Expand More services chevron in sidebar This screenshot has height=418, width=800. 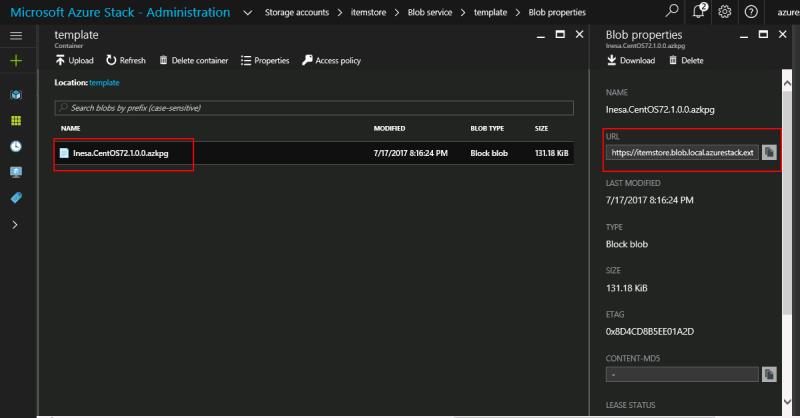pyautogui.click(x=15, y=225)
